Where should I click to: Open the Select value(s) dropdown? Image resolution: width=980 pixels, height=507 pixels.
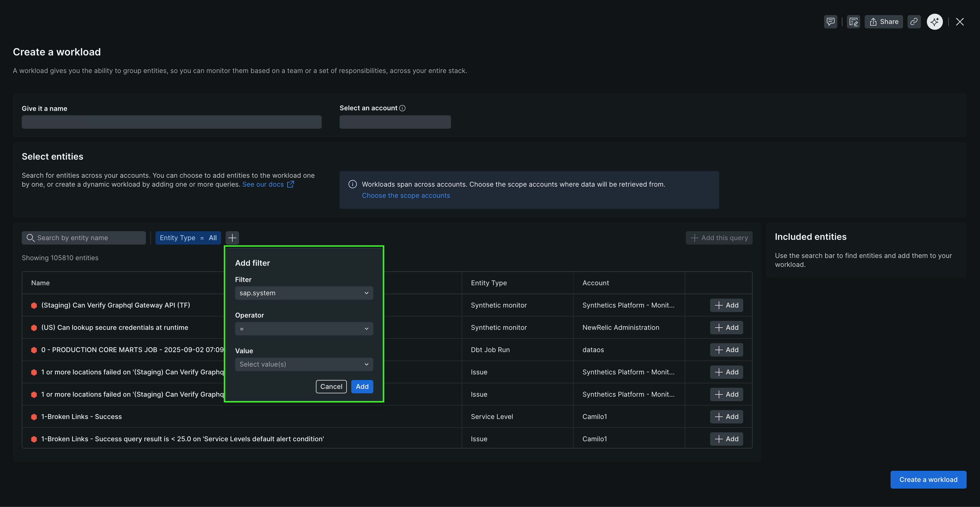[x=304, y=364]
